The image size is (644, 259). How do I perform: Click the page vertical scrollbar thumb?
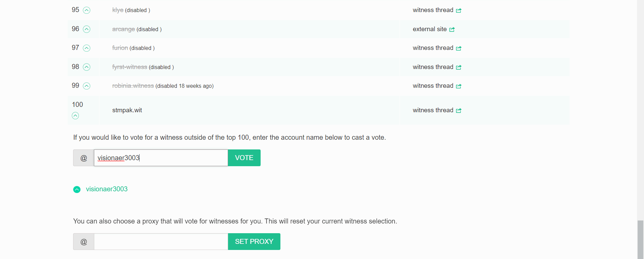[640, 239]
